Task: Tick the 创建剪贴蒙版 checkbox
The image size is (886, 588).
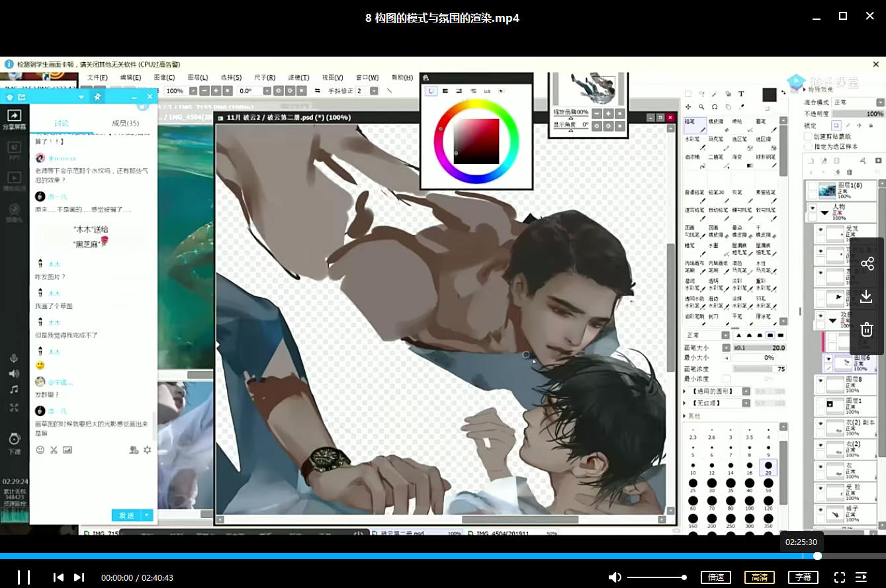Action: tap(808, 136)
